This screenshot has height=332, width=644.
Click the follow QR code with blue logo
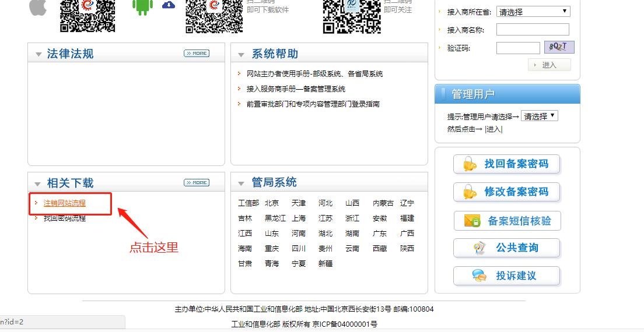tap(352, 16)
